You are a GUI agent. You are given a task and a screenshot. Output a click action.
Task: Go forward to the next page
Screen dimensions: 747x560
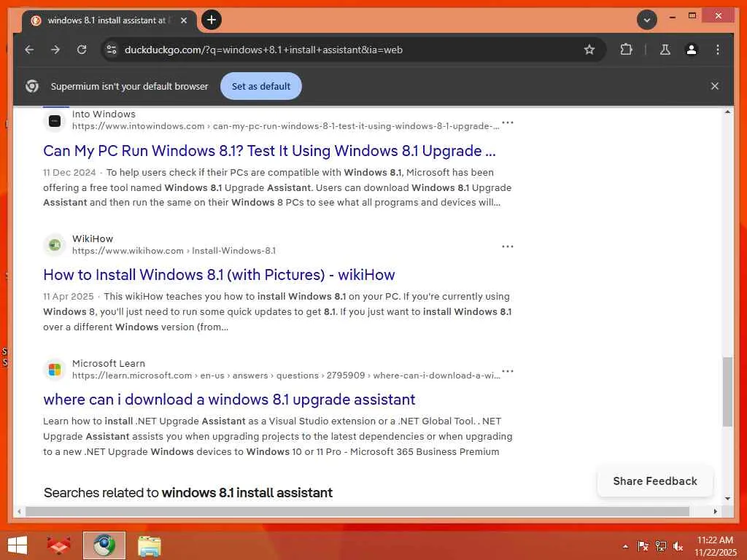[55, 50]
